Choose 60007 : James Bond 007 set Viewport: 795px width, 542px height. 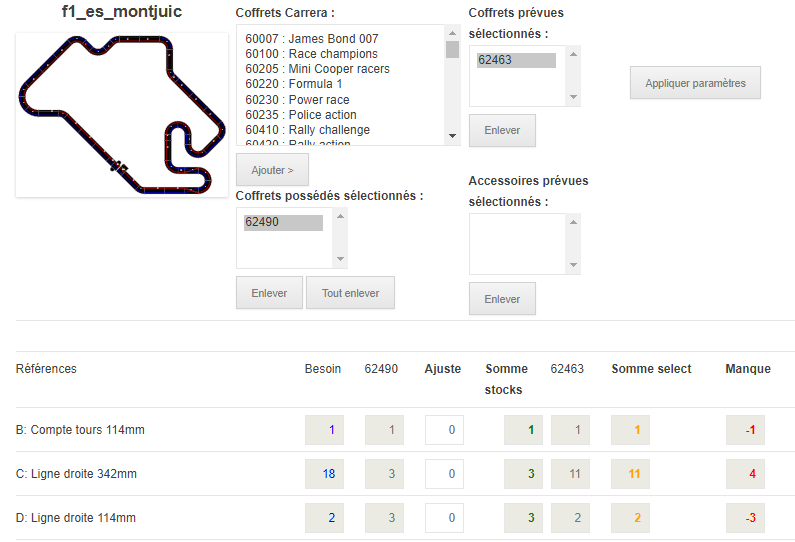tap(312, 39)
